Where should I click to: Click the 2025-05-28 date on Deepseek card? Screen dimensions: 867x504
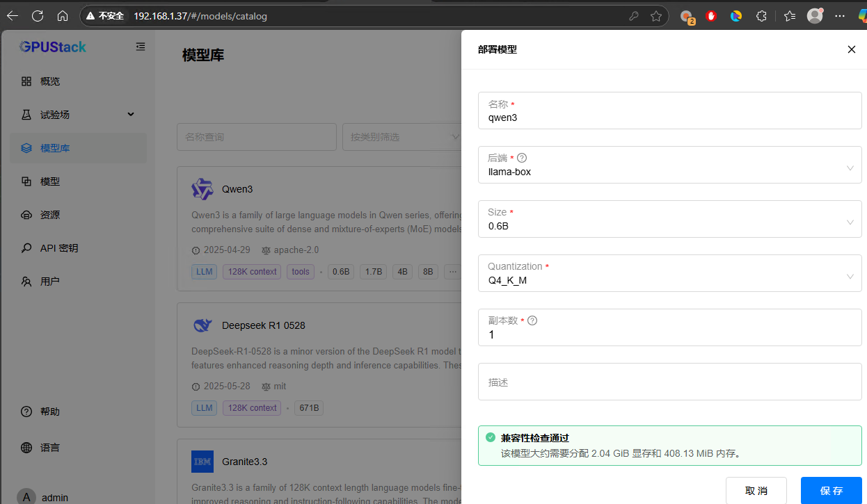click(227, 387)
